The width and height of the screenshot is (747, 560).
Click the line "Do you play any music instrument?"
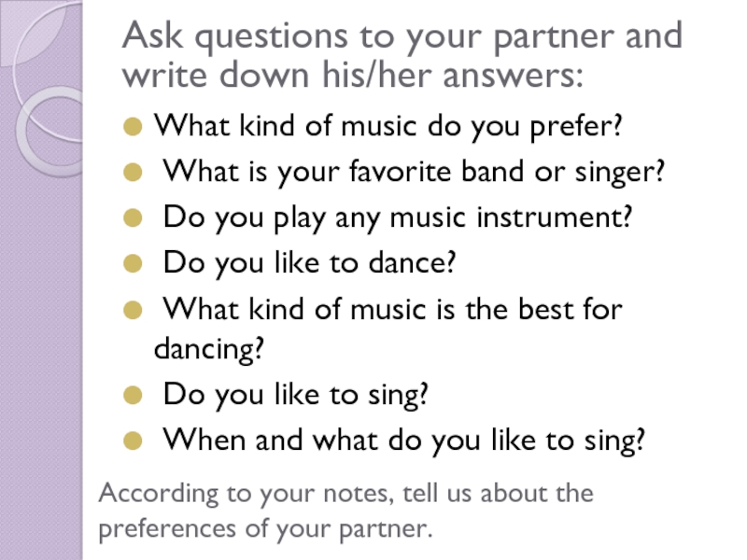(398, 218)
